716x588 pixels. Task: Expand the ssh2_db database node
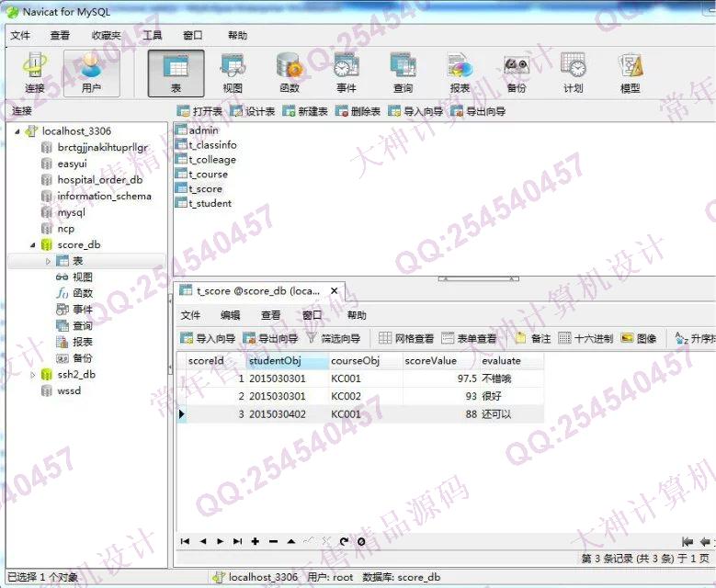coord(32,375)
